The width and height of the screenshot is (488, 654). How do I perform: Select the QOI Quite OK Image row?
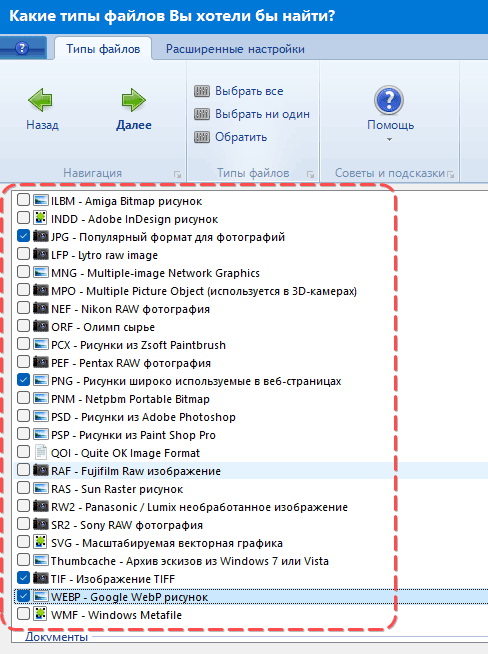click(x=125, y=453)
